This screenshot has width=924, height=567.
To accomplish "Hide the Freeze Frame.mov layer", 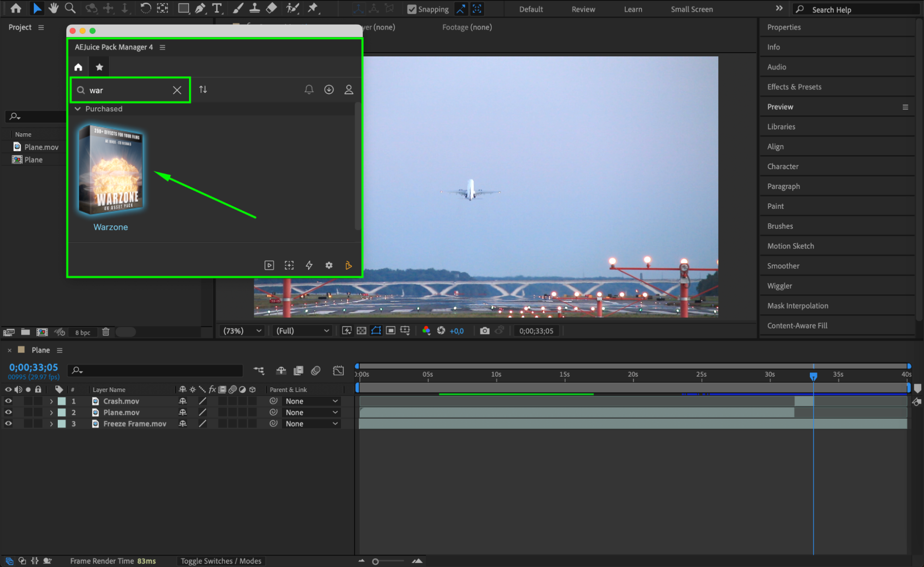I will pyautogui.click(x=8, y=424).
